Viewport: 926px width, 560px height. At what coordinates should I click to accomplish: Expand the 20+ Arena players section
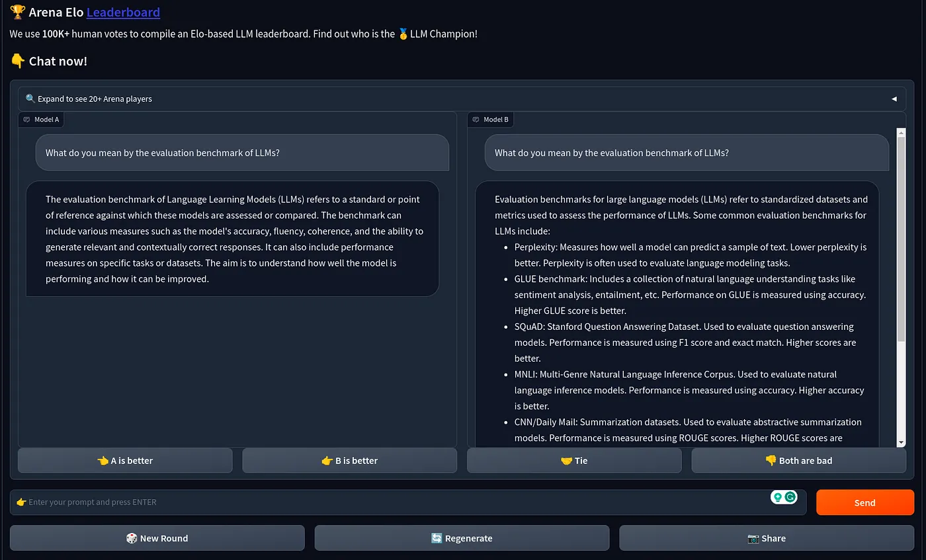tap(462, 99)
